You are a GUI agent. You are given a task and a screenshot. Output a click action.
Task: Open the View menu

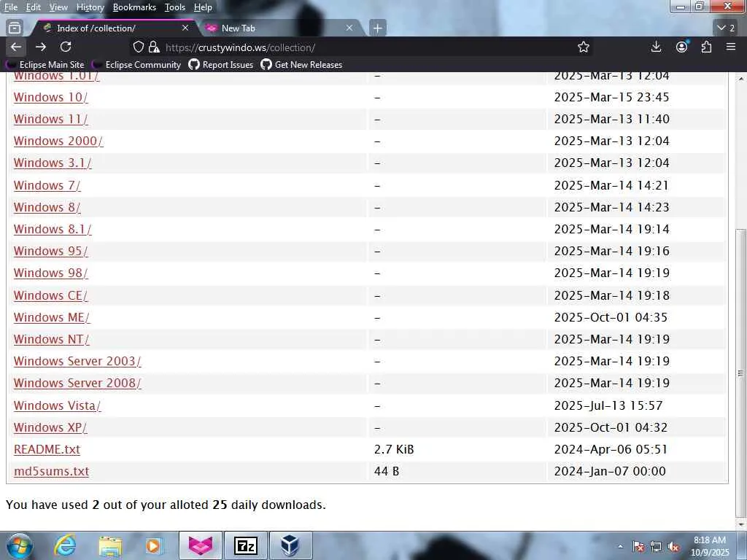tap(58, 7)
